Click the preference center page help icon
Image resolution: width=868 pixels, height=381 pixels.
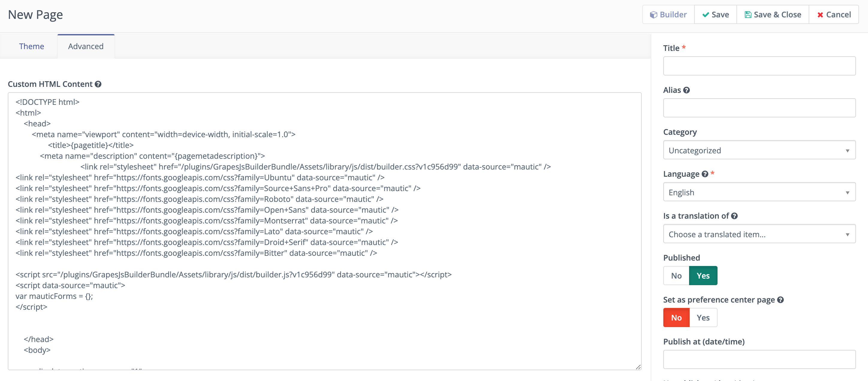(780, 300)
